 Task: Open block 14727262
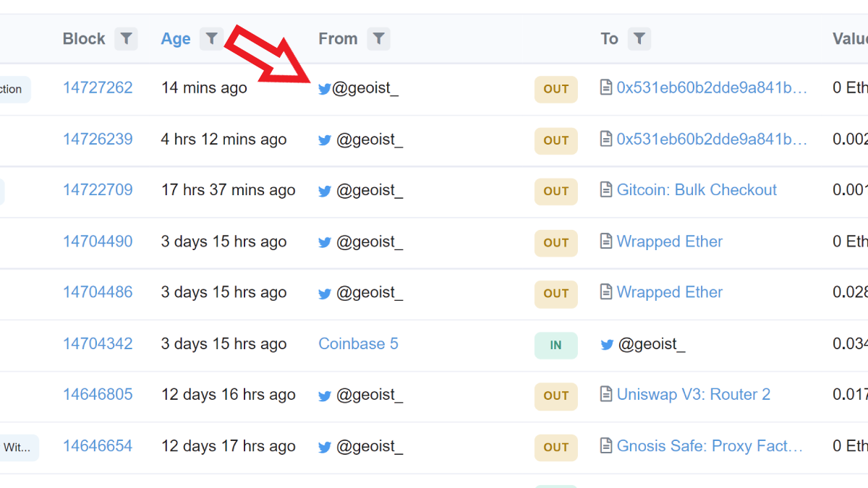click(x=98, y=88)
